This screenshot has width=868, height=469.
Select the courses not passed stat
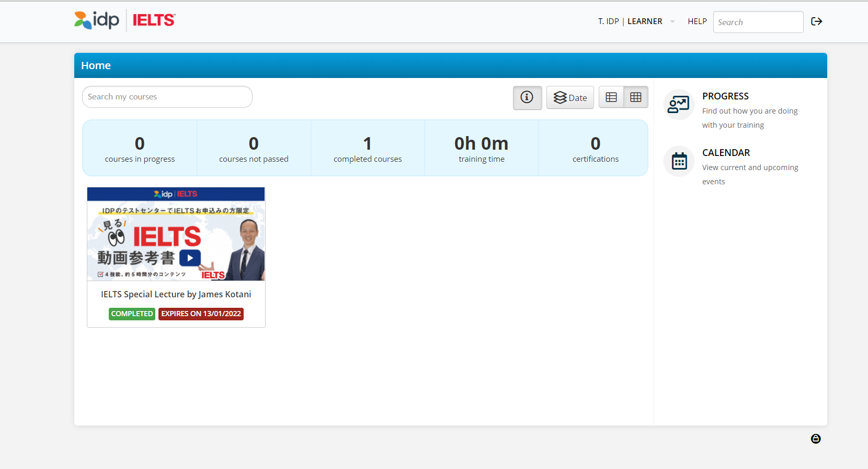point(254,149)
